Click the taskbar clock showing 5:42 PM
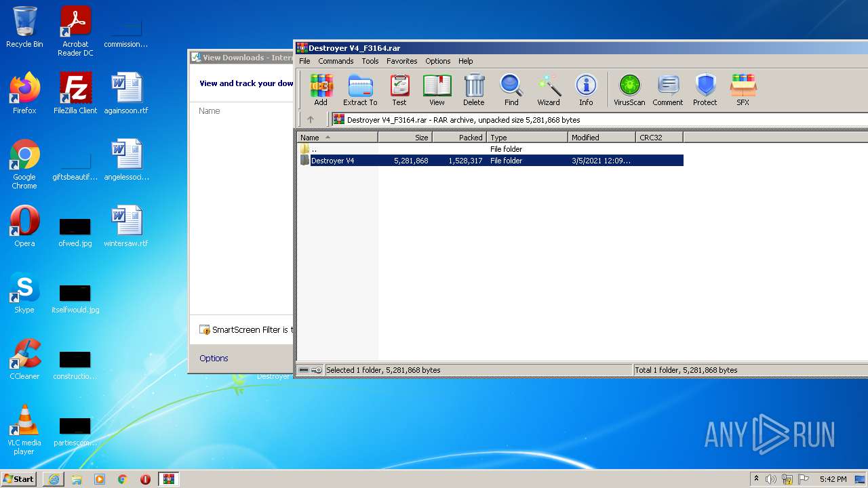 [833, 479]
